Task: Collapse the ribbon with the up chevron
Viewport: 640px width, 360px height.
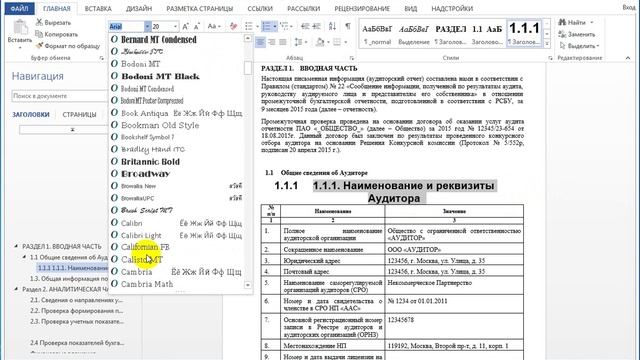Action: tap(628, 58)
